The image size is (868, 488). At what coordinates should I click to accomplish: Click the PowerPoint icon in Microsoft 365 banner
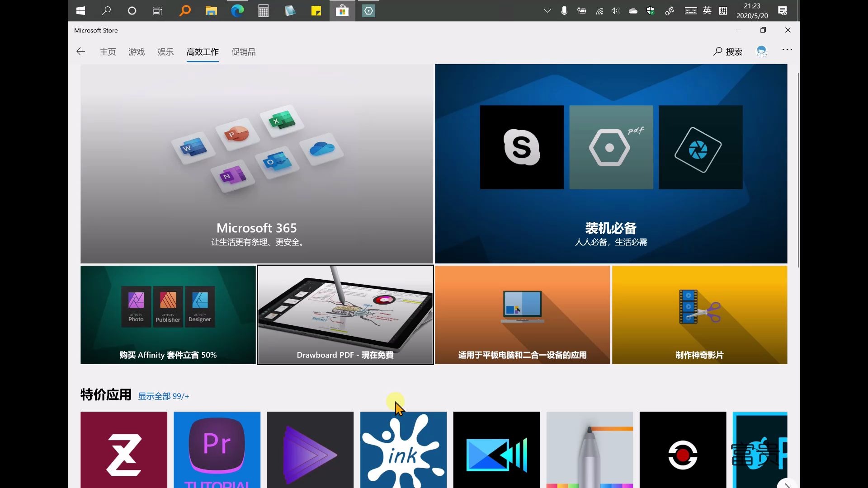(x=237, y=134)
